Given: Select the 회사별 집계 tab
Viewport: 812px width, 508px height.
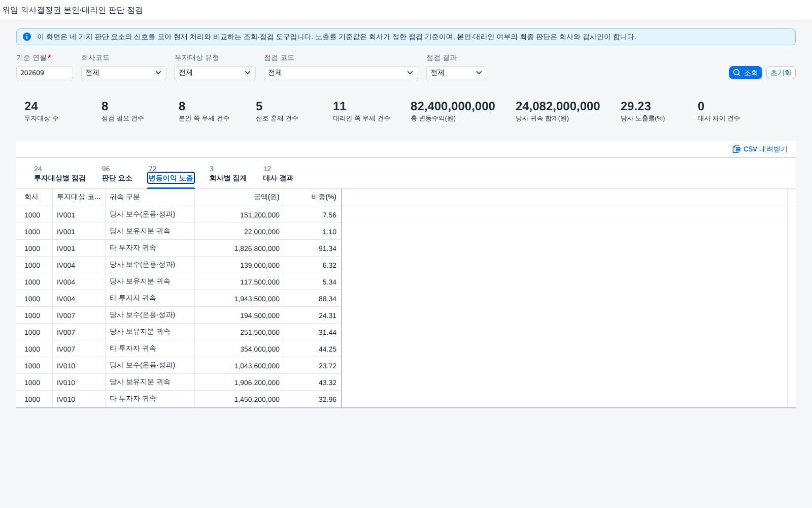Looking at the screenshot, I should pos(228,174).
